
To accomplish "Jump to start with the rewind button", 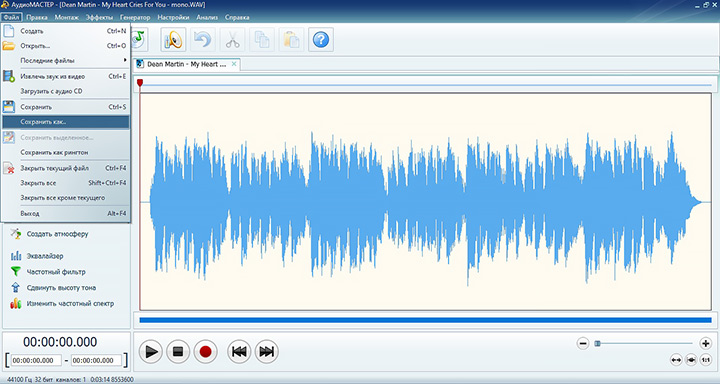I will tap(239, 352).
